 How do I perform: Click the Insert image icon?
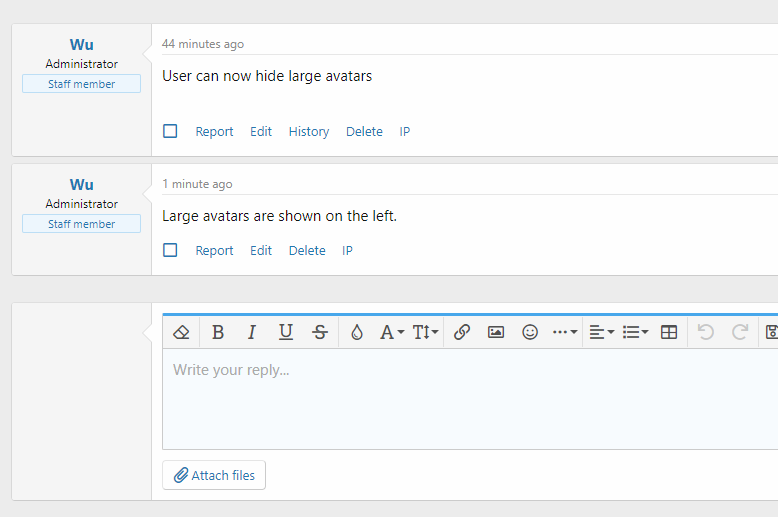[x=496, y=332]
